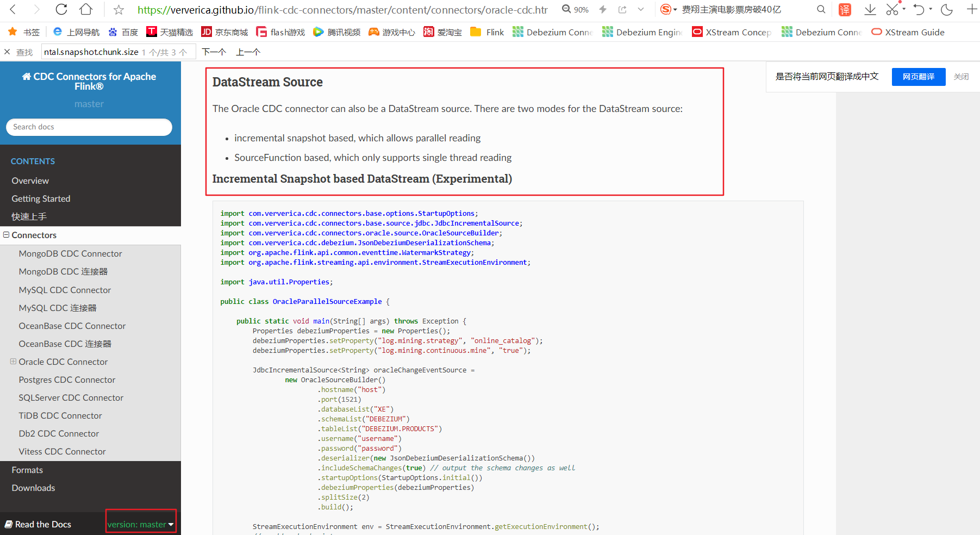
Task: Click the address bar URL
Action: 342,10
